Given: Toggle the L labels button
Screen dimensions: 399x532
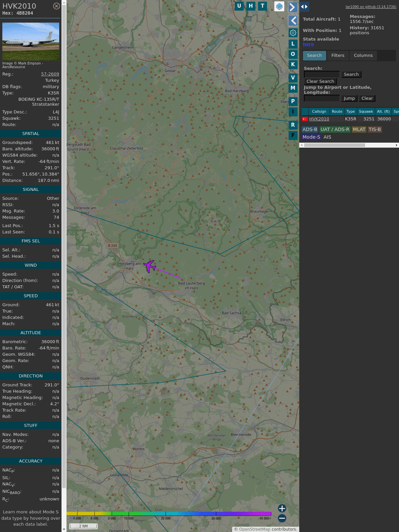Looking at the screenshot, I should (293, 44).
